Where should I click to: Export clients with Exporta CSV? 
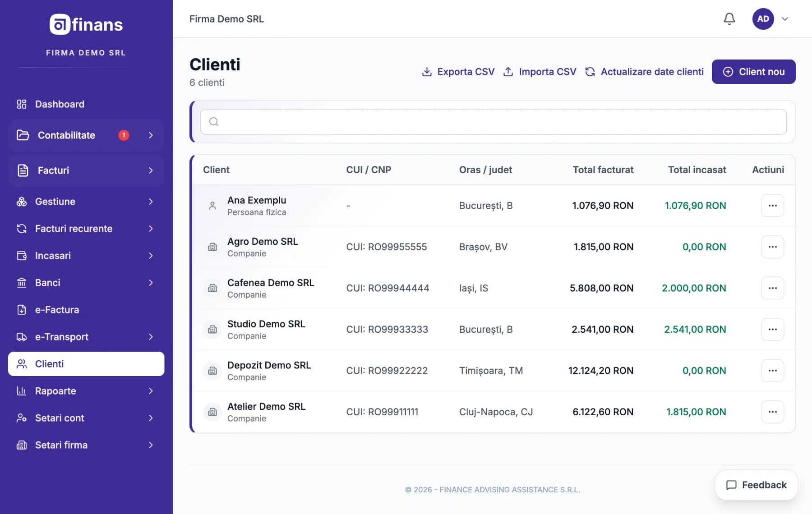pyautogui.click(x=458, y=72)
